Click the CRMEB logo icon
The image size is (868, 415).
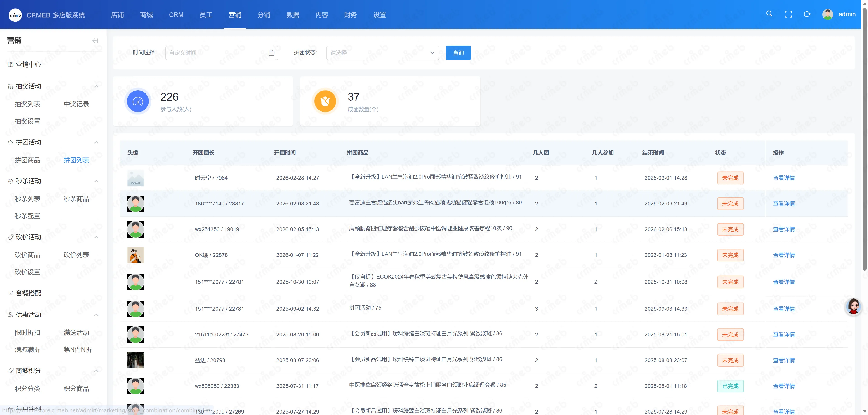pos(15,15)
